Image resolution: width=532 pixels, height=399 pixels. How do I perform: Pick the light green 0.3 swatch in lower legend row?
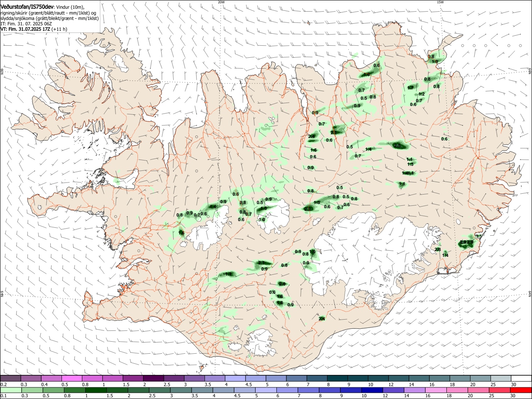coord(33,390)
